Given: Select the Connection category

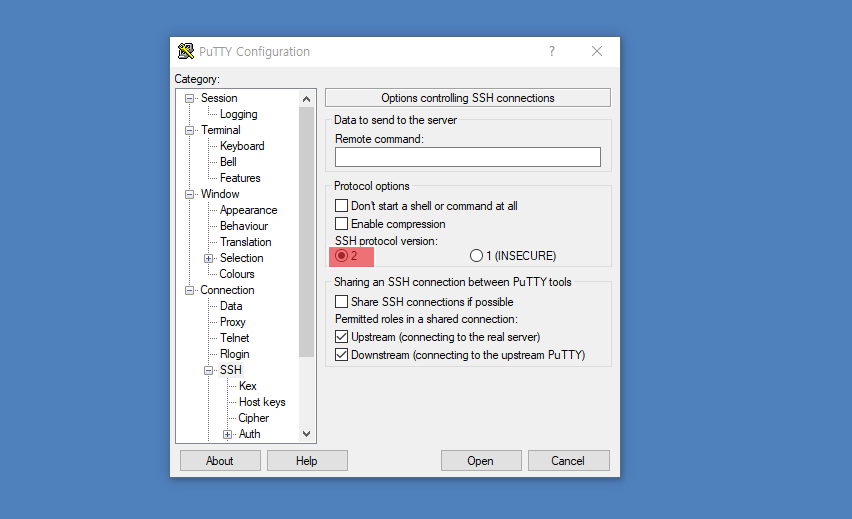Looking at the screenshot, I should coord(227,290).
